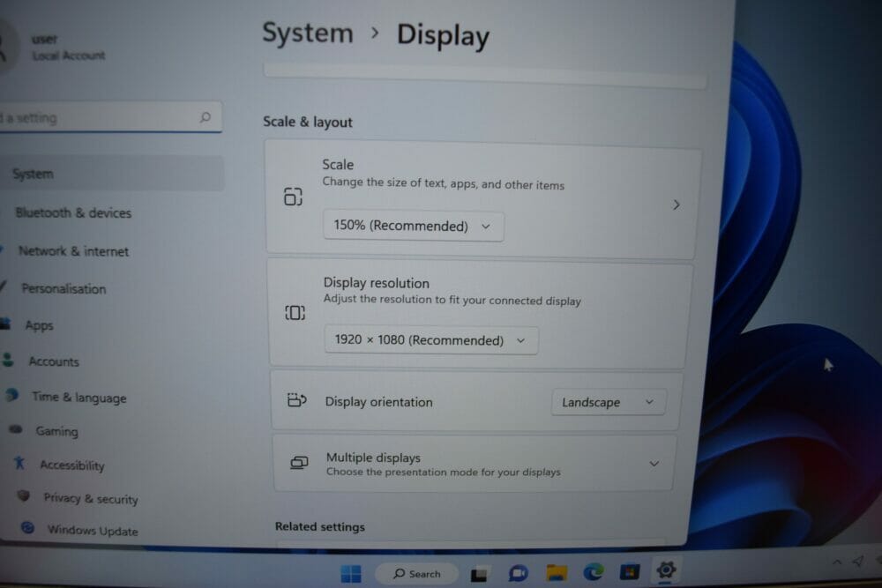This screenshot has width=882, height=588.
Task: Click the Time & language globe icon
Action: click(11, 395)
